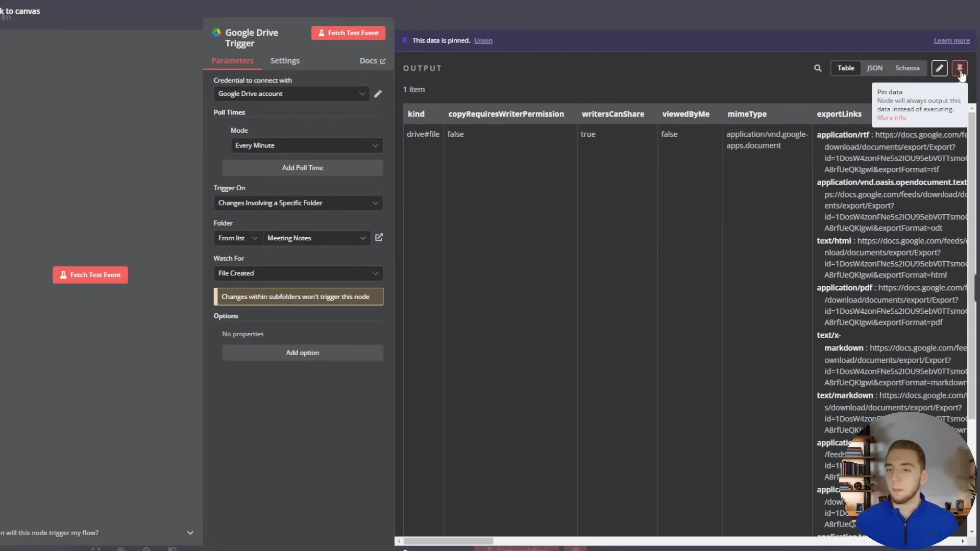Click the purple pin icon beside pinned notice

pyautogui.click(x=405, y=40)
